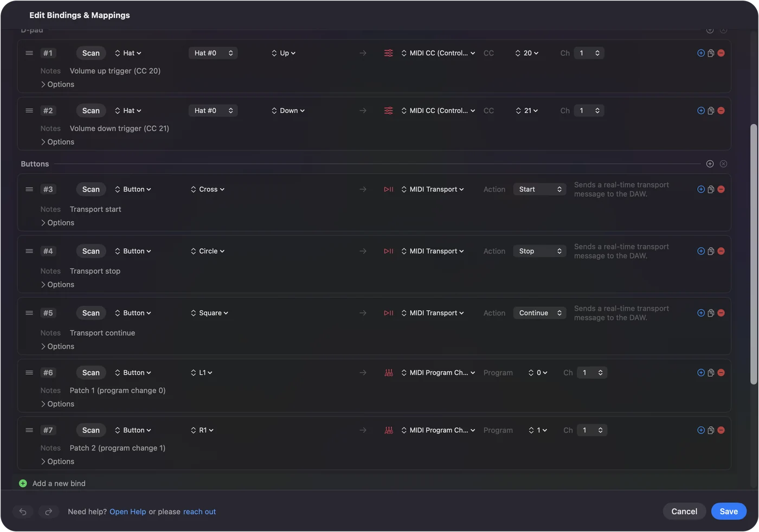
Task: Click the undo arrow button
Action: pyautogui.click(x=23, y=511)
